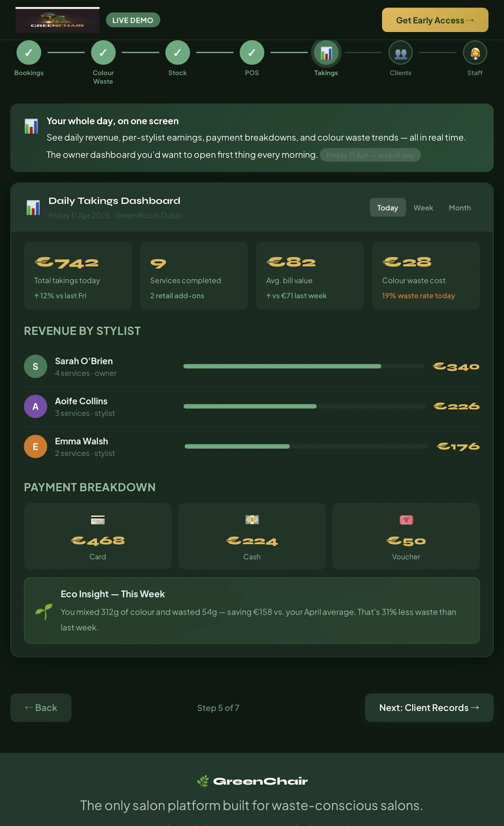504x826 pixels.
Task: Click the chart icon in intro banner
Action: click(31, 126)
